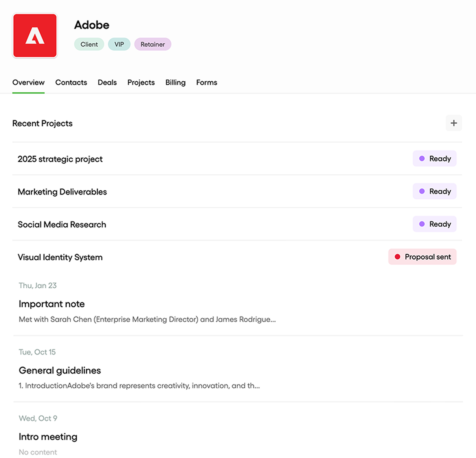
Task: Select the Retainer tag
Action: point(153,44)
